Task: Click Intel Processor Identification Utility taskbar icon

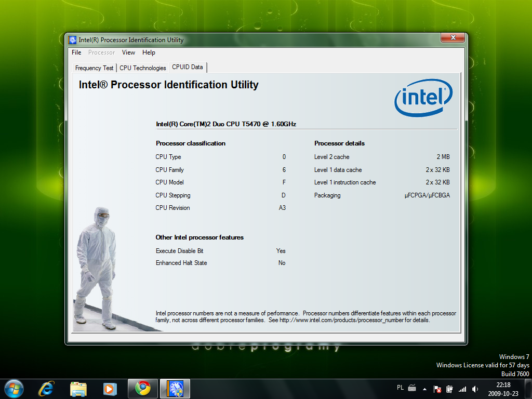Action: [175, 388]
